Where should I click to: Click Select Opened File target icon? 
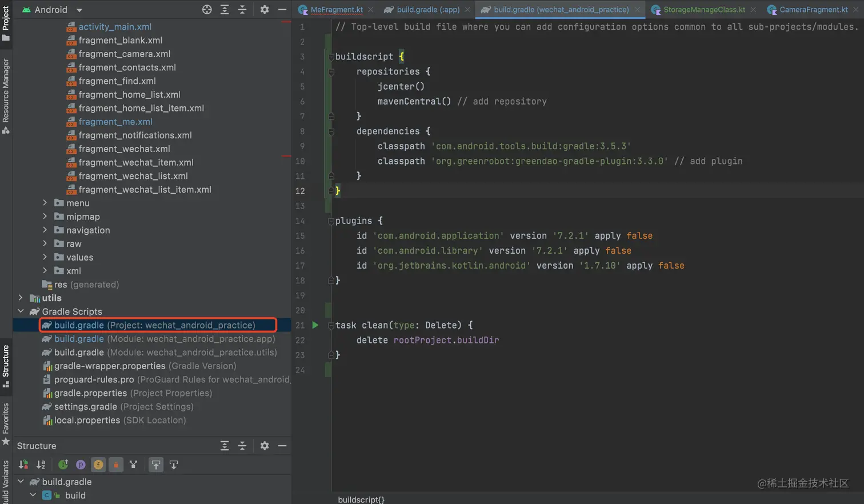[207, 10]
